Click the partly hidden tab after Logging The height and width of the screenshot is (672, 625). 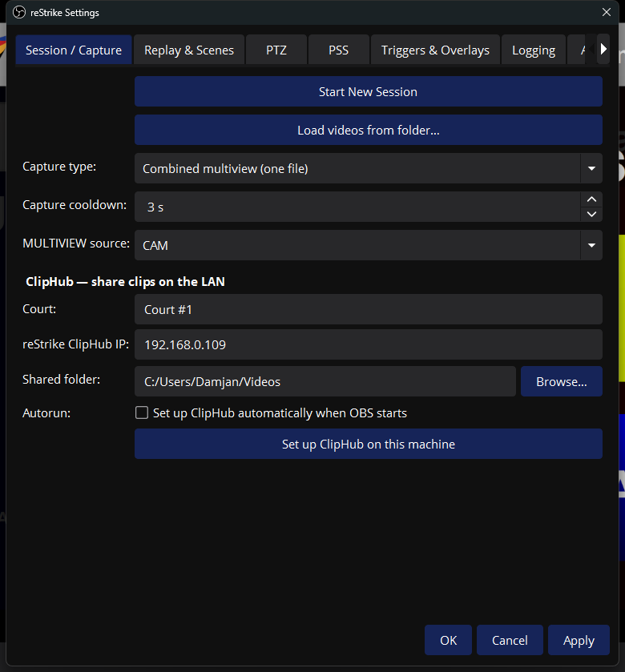(x=577, y=50)
